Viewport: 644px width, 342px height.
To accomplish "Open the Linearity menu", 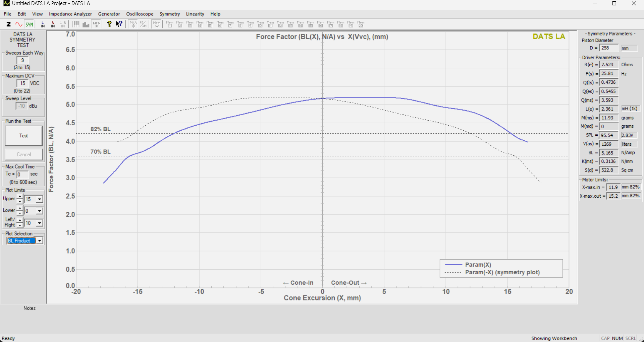I will point(195,14).
